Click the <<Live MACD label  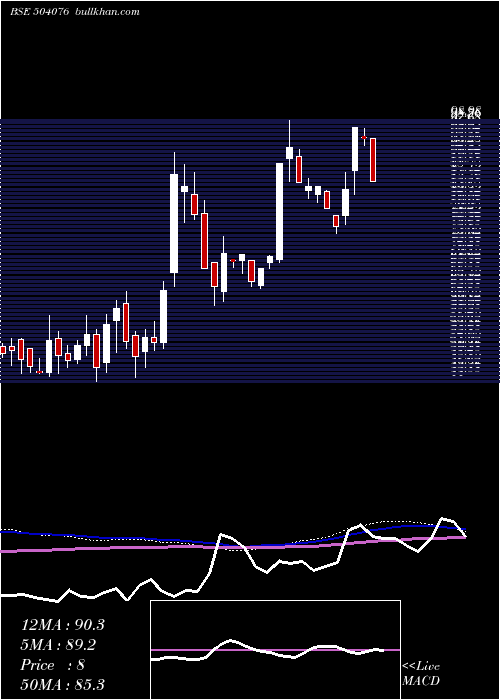[x=421, y=673]
